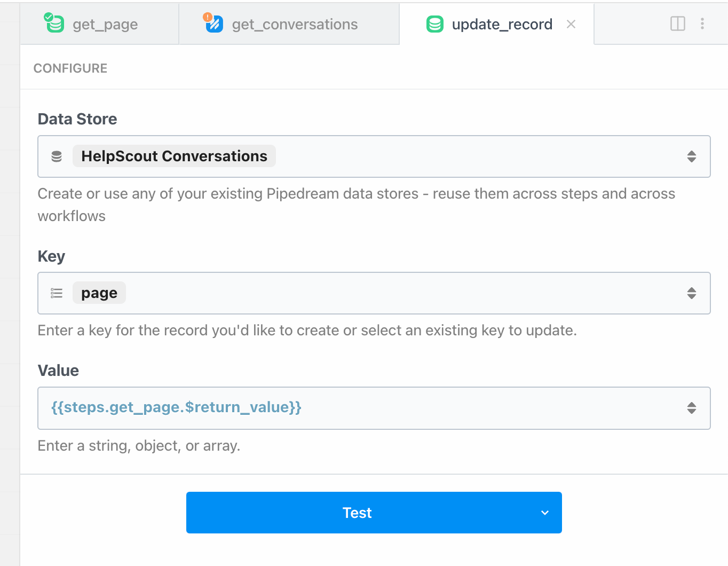Click the Key field label
Screen dimensions: 728x566
pos(51,256)
